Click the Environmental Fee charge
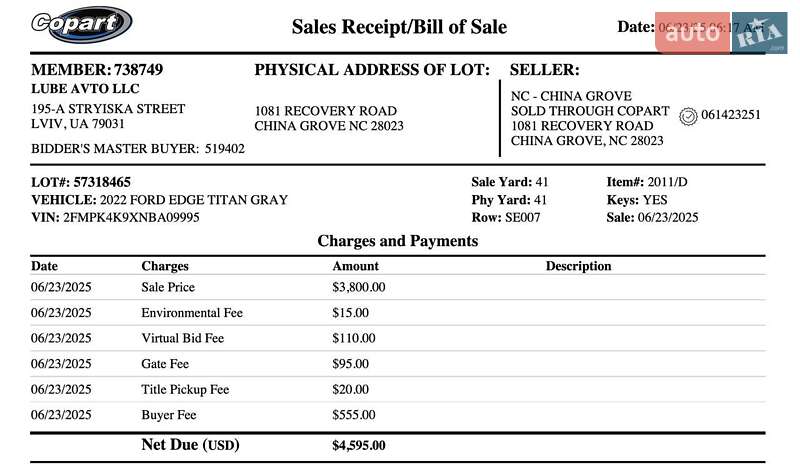This screenshot has width=800, height=474. tap(192, 313)
